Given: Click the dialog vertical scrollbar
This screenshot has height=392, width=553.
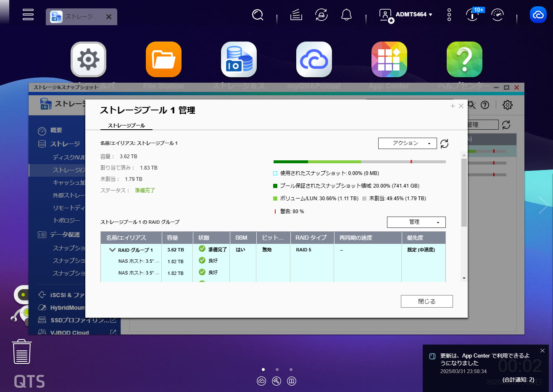Looking at the screenshot, I should click(464, 193).
